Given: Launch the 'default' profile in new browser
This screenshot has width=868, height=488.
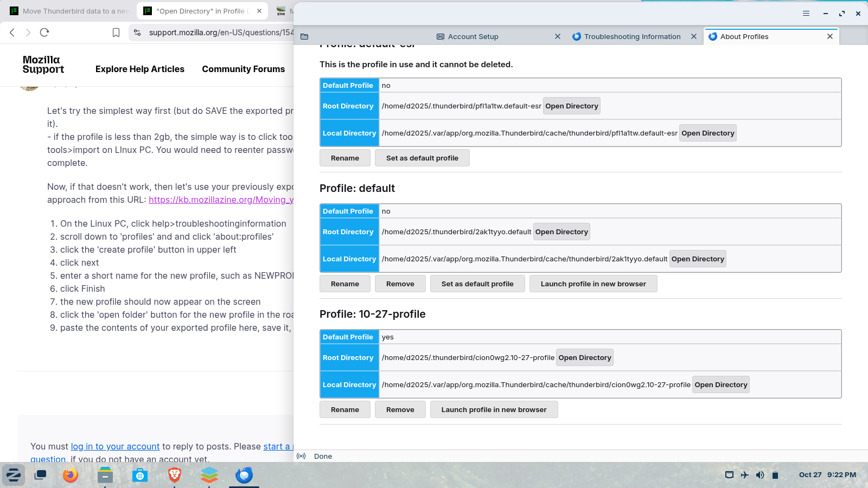Looking at the screenshot, I should [x=593, y=284].
